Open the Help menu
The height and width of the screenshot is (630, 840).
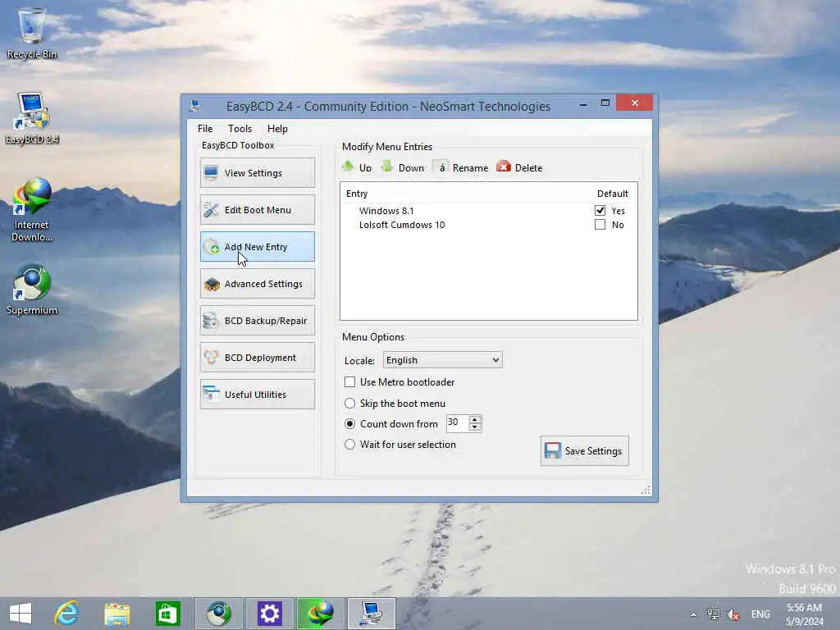(277, 129)
